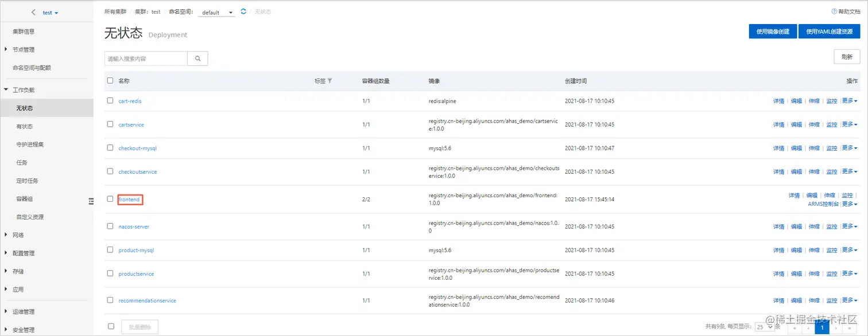Open items-per-page dropdown showing 25

click(765, 327)
